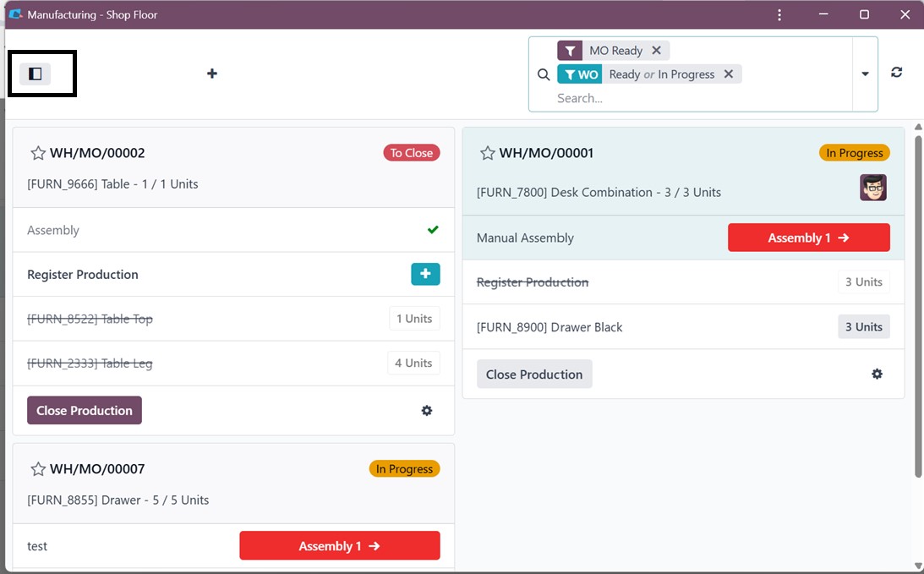
Task: Open the window's three-dot menu
Action: (779, 14)
